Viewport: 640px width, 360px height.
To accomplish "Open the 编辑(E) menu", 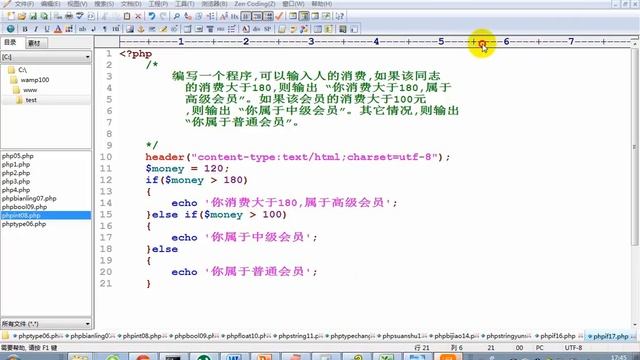I will [51, 4].
